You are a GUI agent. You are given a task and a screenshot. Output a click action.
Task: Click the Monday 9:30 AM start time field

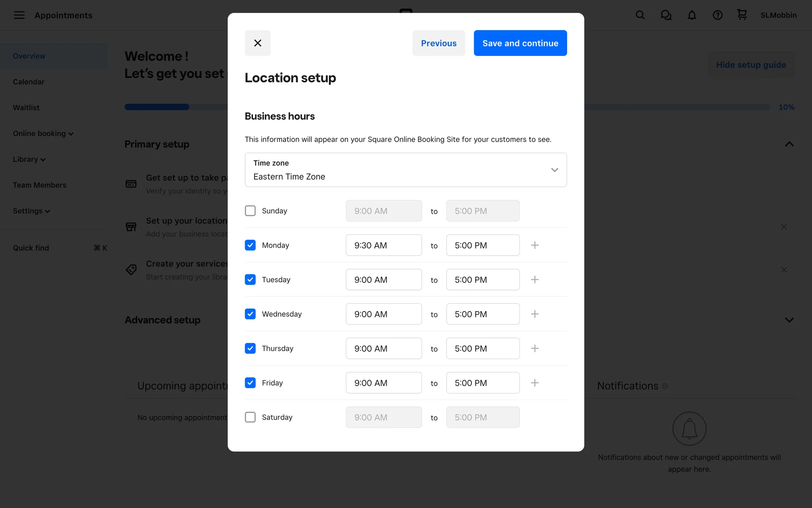pyautogui.click(x=384, y=245)
